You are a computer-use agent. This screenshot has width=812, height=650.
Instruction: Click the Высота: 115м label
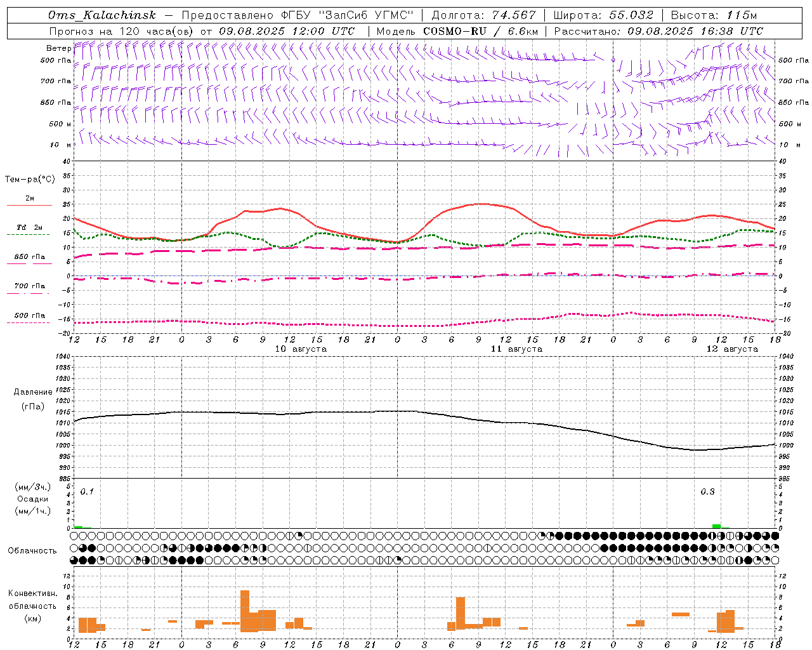[x=714, y=15]
